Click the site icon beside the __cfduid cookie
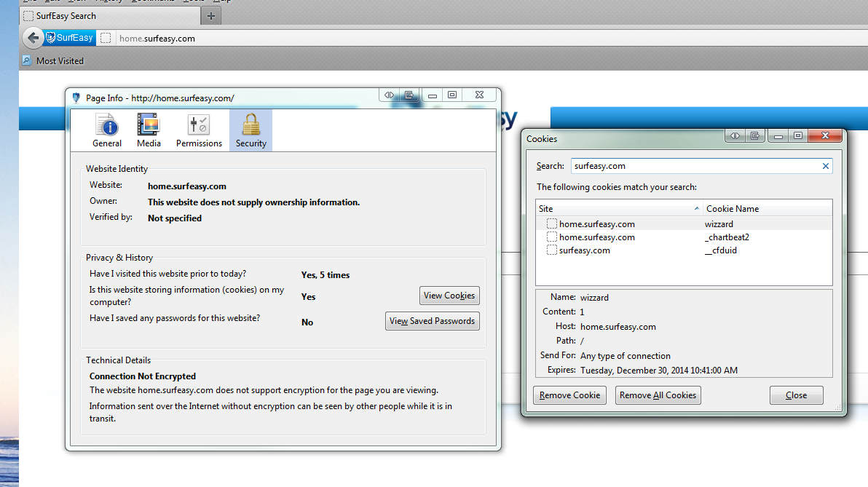This screenshot has width=868, height=487. pos(552,250)
